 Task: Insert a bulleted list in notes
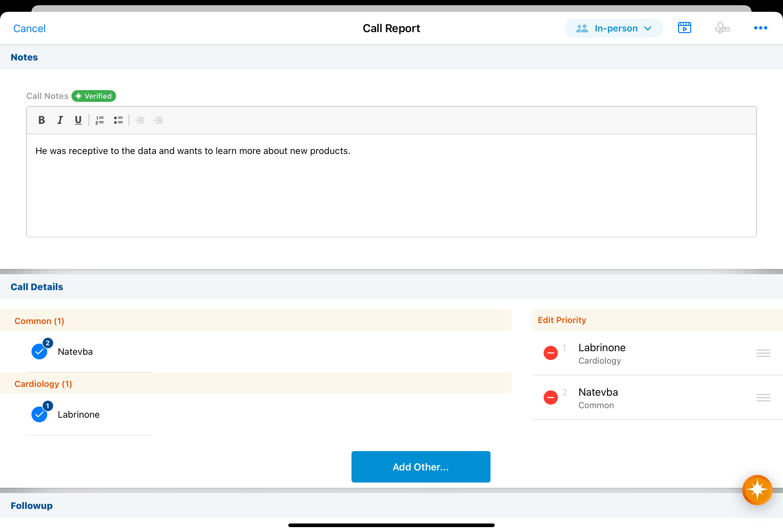click(118, 120)
